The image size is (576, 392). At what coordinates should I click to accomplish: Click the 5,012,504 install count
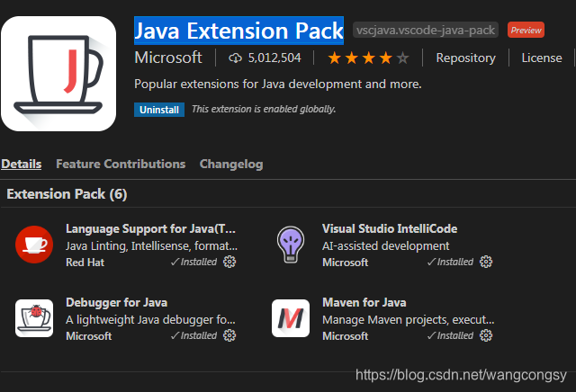coord(274,58)
